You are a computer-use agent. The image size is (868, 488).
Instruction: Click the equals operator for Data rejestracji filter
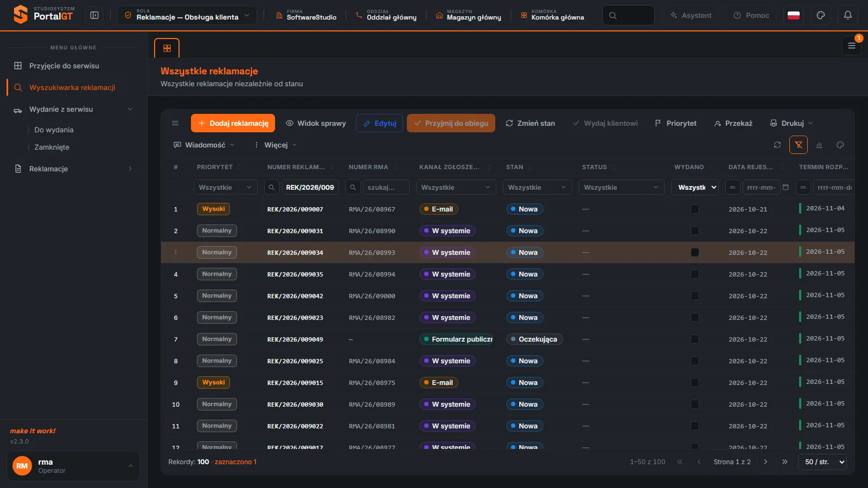(732, 187)
